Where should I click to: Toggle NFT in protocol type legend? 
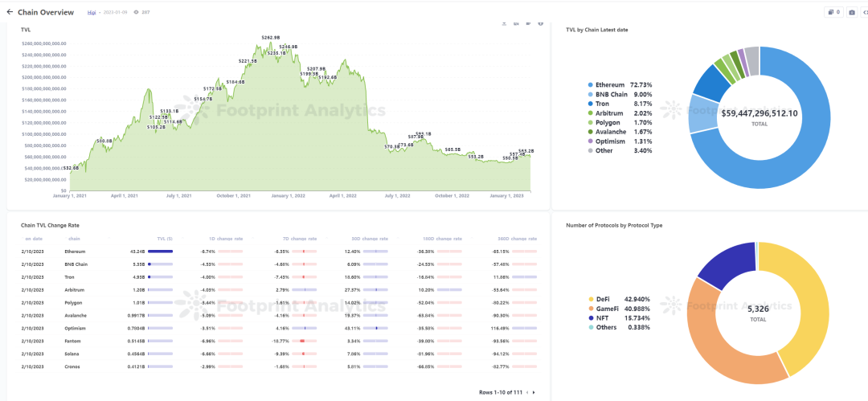coord(619,318)
